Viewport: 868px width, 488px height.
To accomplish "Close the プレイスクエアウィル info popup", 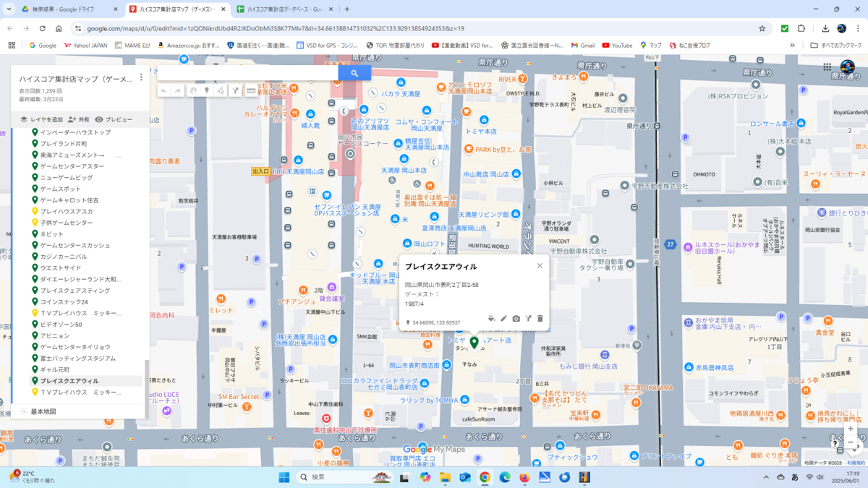I will 540,266.
